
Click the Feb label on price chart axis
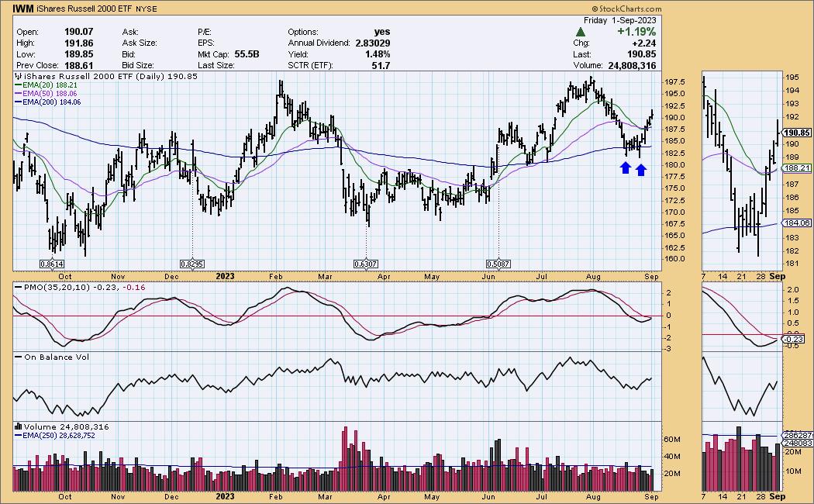(276, 277)
